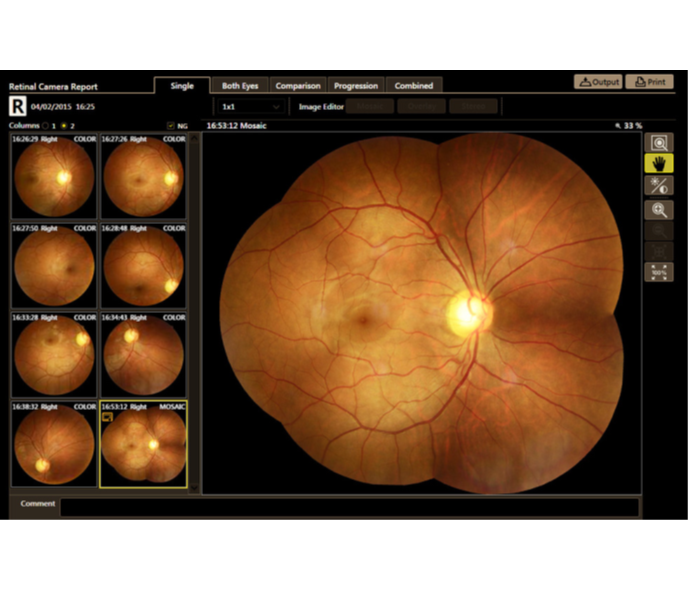Switch to the Both Eyes tab
This screenshot has height=590, width=688.
(240, 86)
